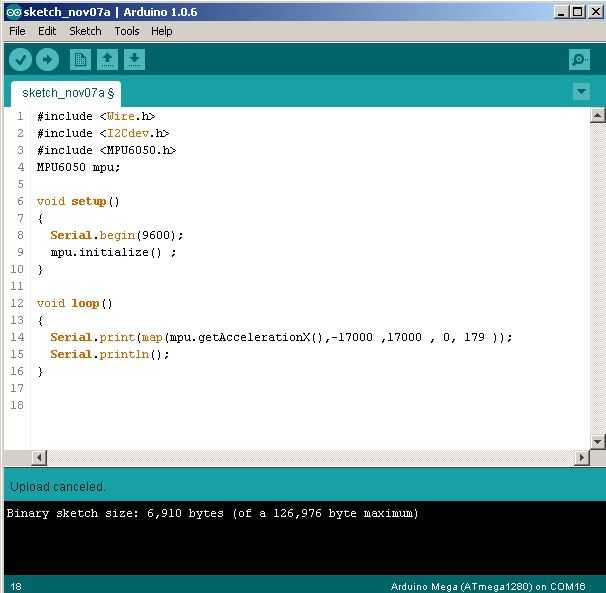Close the Arduino window
Screen dimensions: 606x593
(596, 12)
